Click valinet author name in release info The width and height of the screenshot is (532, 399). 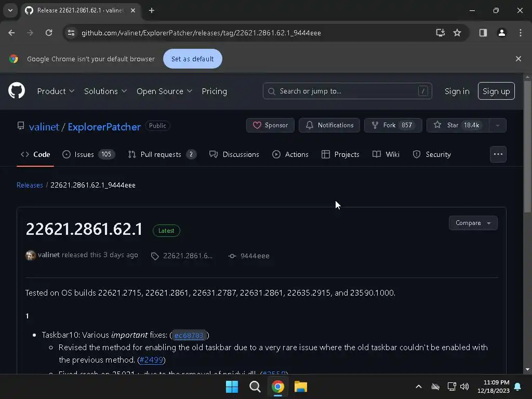[49, 255]
